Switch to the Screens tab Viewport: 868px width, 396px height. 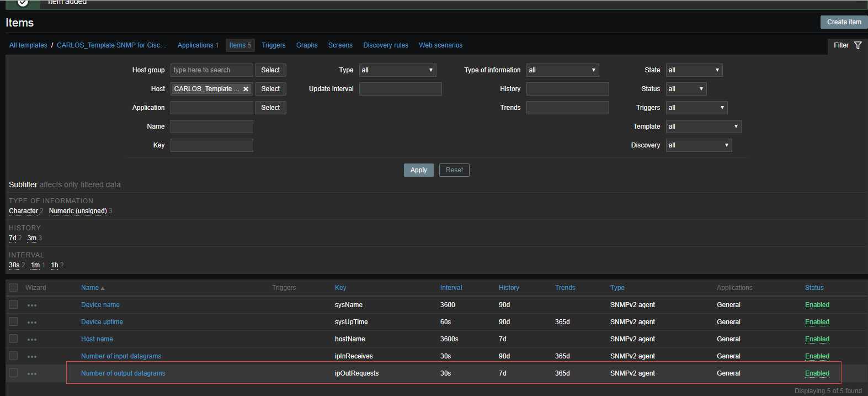coord(340,45)
